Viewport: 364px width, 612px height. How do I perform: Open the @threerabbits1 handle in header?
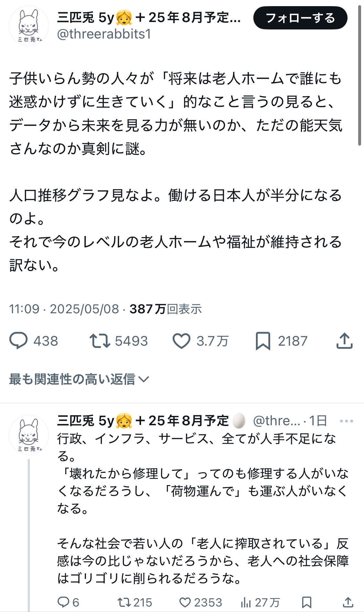[104, 34]
